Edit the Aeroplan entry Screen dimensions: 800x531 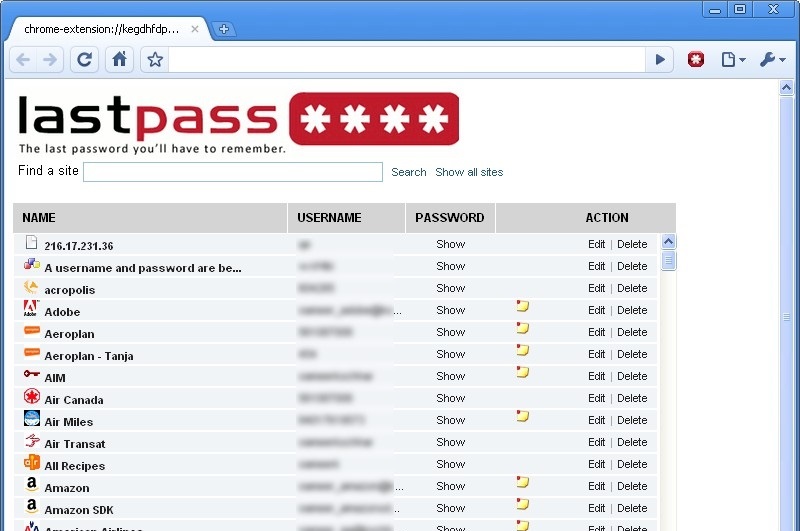pyautogui.click(x=596, y=332)
